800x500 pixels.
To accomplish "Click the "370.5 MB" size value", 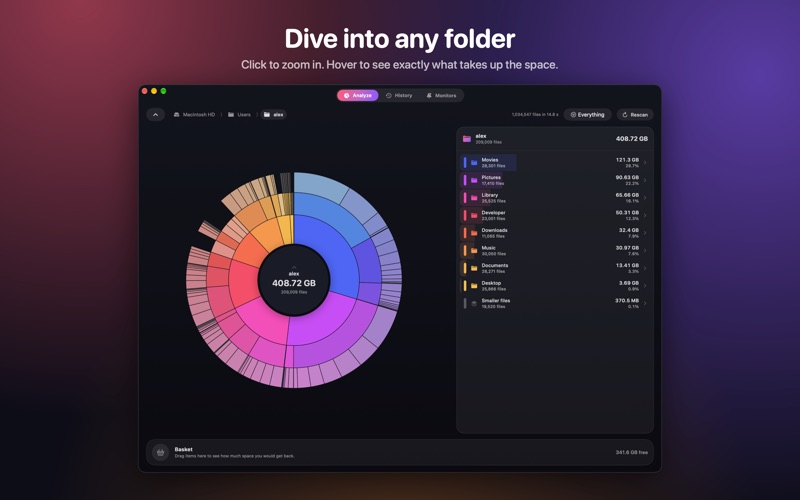I will point(627,301).
